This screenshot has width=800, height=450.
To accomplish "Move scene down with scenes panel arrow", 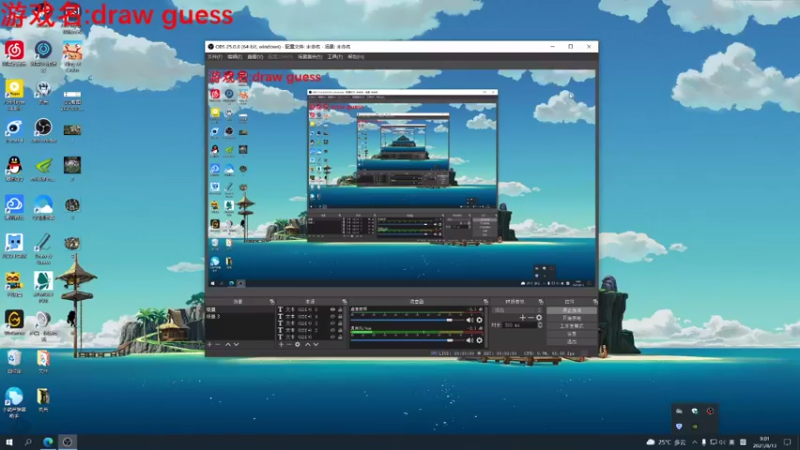I will click(x=236, y=345).
